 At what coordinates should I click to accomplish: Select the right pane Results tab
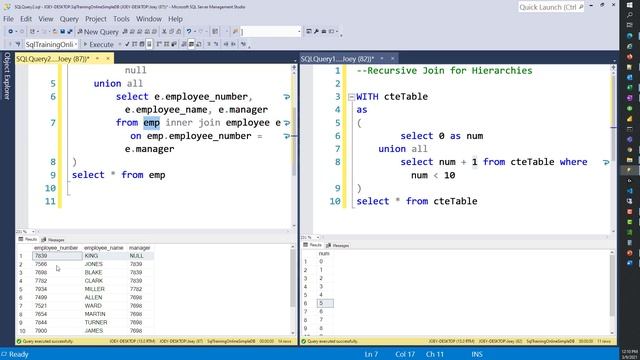[x=312, y=245]
